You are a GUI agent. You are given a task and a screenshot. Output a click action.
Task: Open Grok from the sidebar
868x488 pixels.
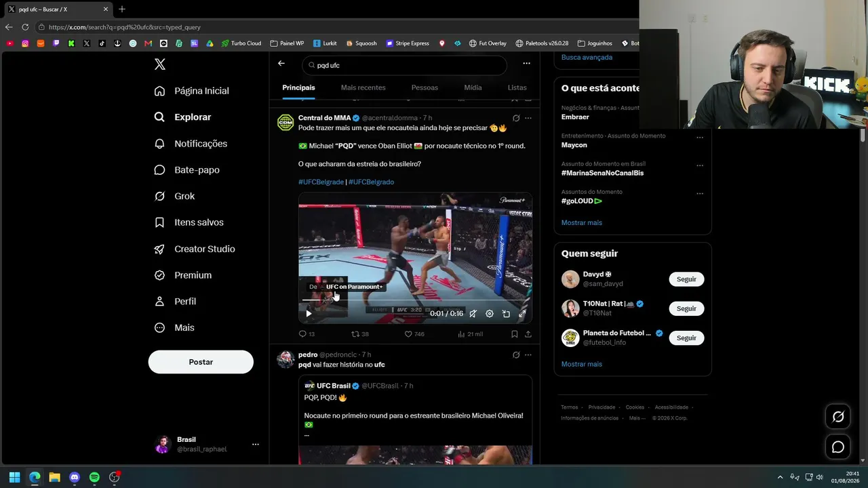pos(175,196)
